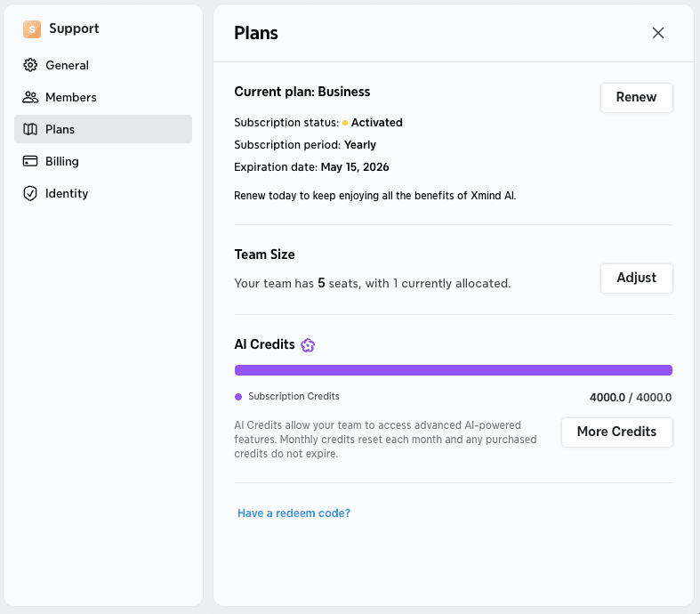Click the General gear icon
The height and width of the screenshot is (614, 700).
click(x=30, y=65)
